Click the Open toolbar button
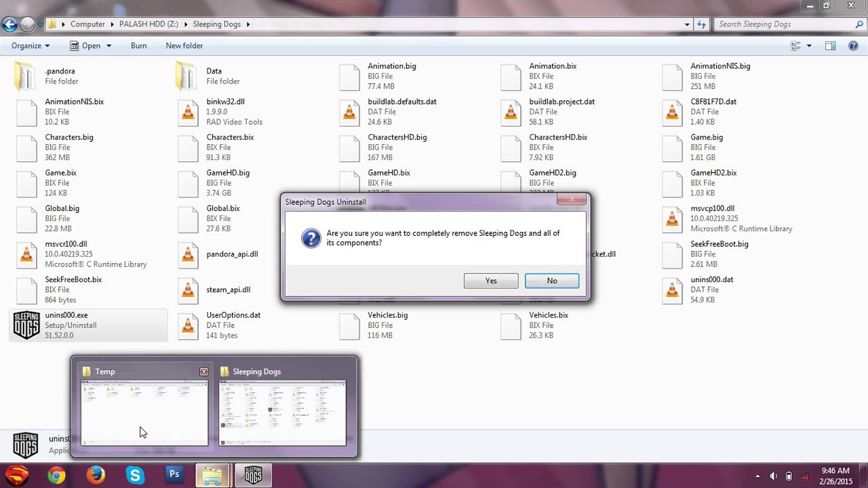Image resolution: width=868 pixels, height=488 pixels. pyautogui.click(x=85, y=45)
